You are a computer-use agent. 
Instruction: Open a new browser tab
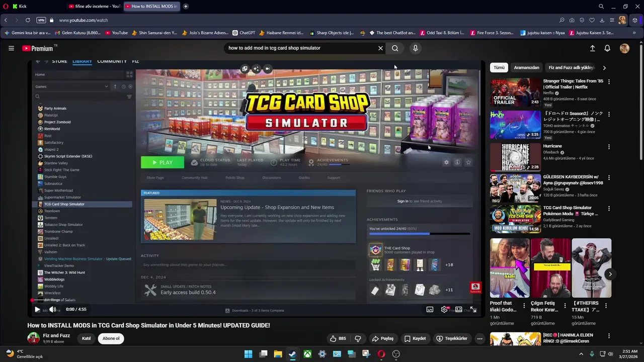tap(186, 6)
